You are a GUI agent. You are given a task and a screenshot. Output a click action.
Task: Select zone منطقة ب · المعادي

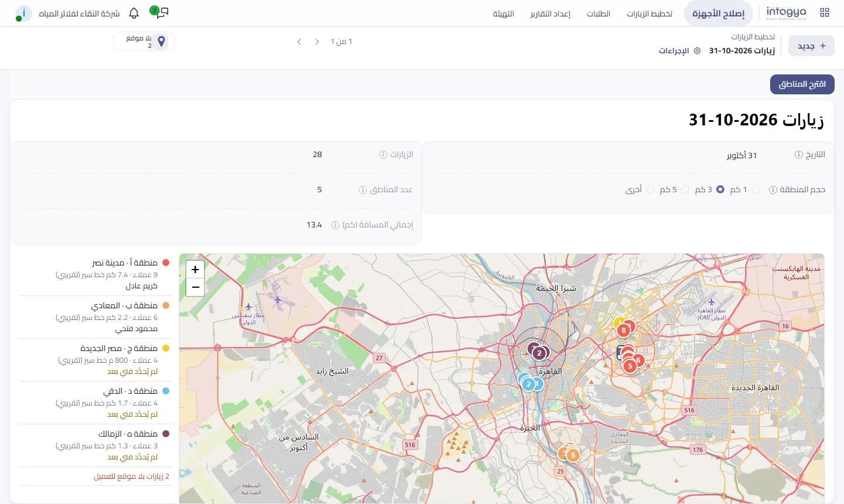pyautogui.click(x=96, y=317)
